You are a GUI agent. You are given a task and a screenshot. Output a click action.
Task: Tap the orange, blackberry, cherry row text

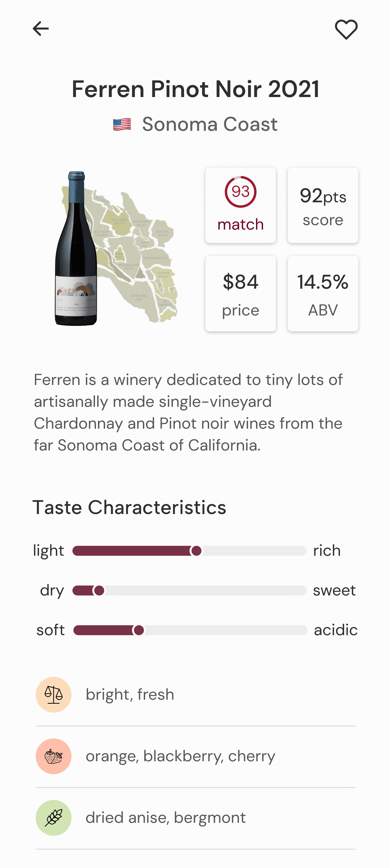181,756
